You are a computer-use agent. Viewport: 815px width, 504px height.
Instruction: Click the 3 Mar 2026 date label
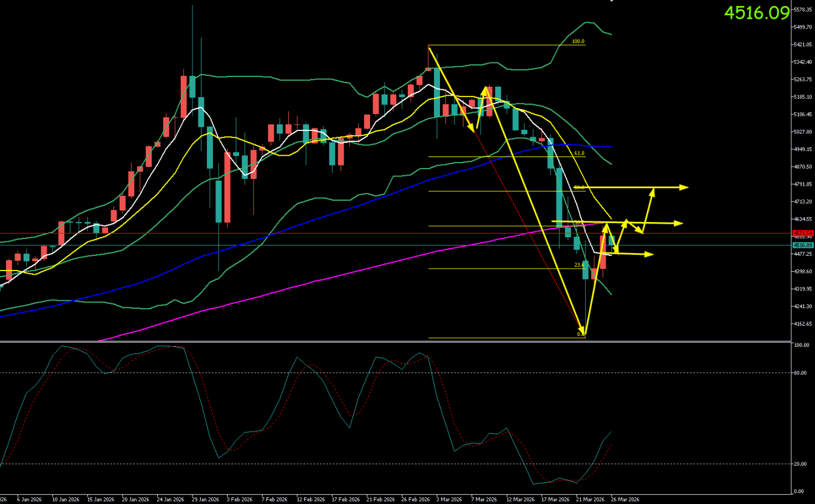448,500
